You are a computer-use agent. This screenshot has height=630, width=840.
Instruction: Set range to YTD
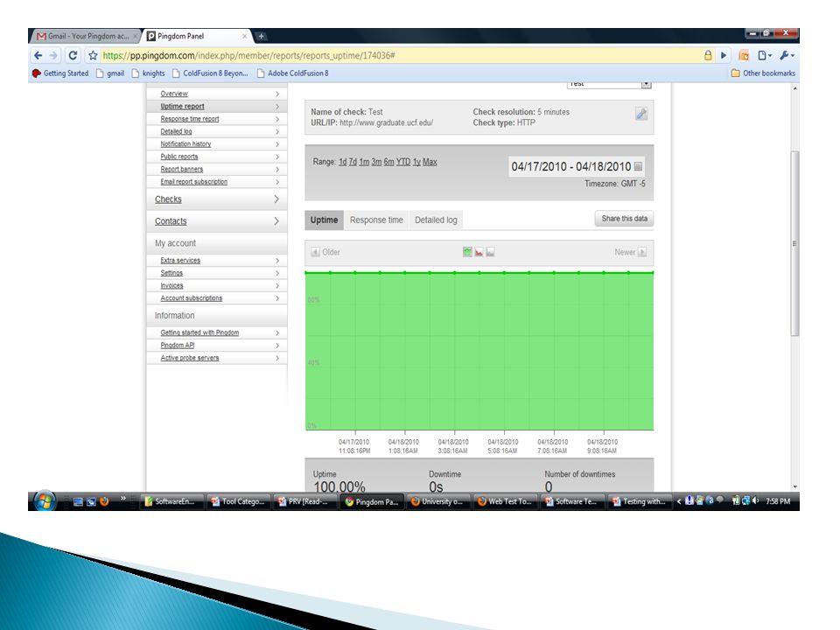[403, 162]
